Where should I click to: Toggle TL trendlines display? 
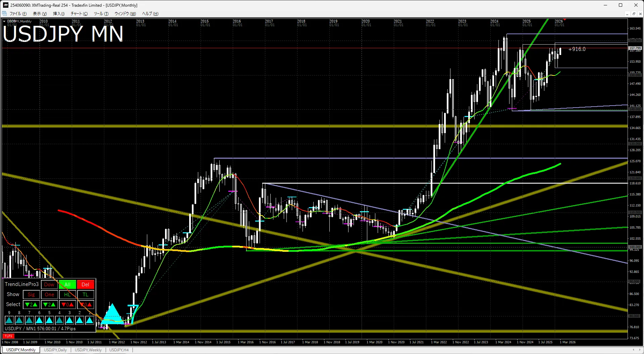pos(86,295)
